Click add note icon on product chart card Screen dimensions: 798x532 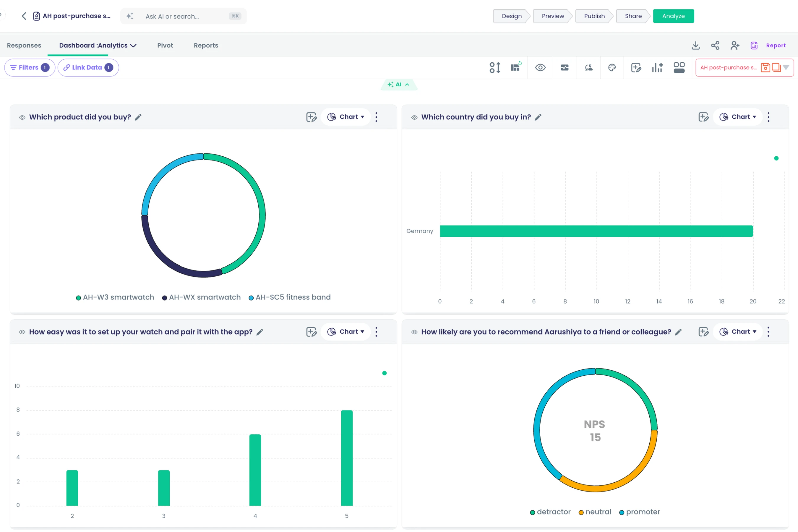tap(312, 117)
